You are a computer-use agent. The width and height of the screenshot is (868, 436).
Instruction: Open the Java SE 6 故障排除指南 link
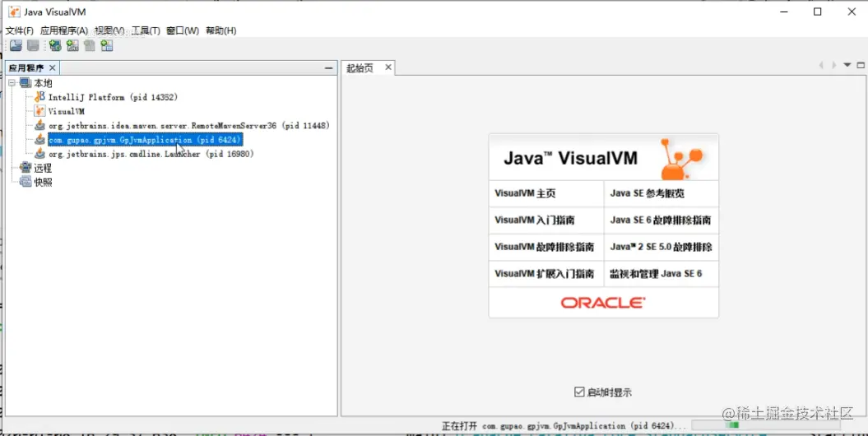click(661, 220)
